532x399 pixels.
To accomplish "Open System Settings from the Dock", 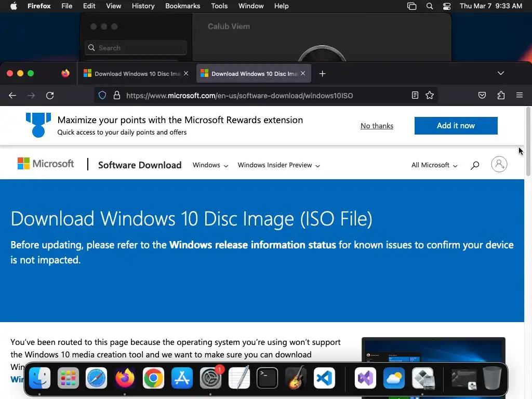I will [x=210, y=378].
